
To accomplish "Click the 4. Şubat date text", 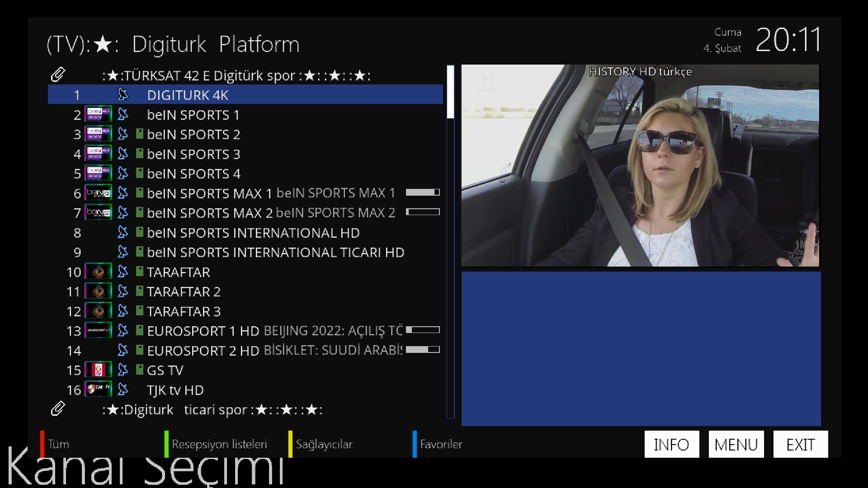I will (722, 48).
